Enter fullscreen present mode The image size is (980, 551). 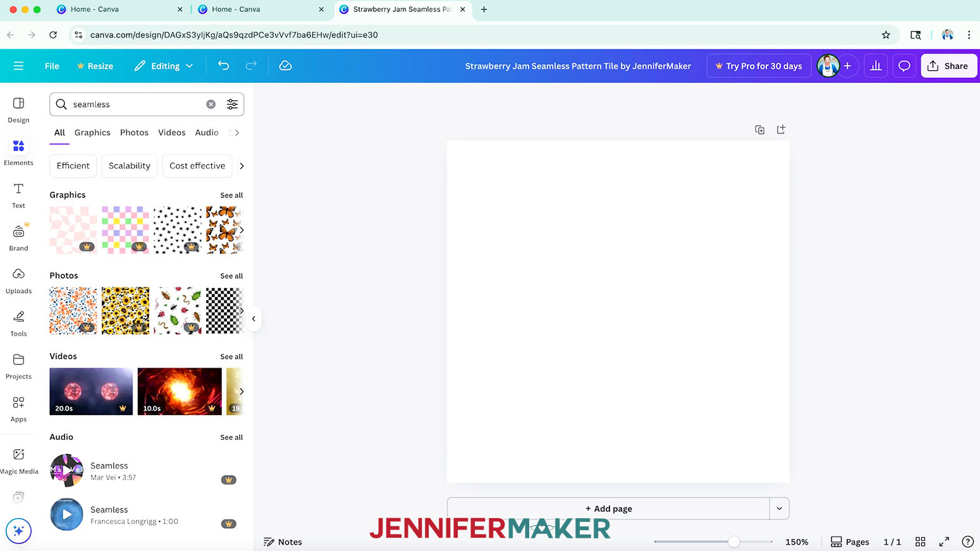point(944,542)
